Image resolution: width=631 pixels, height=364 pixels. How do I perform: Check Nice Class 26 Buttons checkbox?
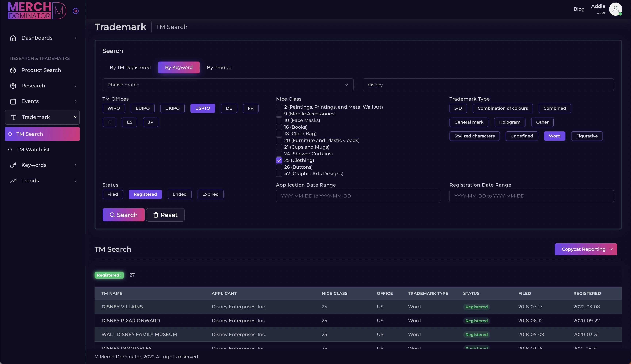click(279, 167)
